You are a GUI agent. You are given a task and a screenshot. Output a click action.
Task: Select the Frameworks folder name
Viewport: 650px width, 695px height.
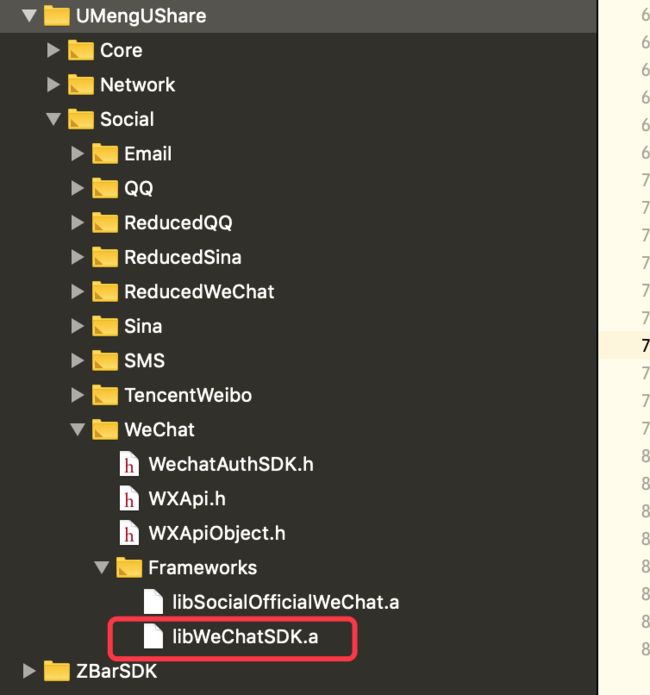click(203, 568)
